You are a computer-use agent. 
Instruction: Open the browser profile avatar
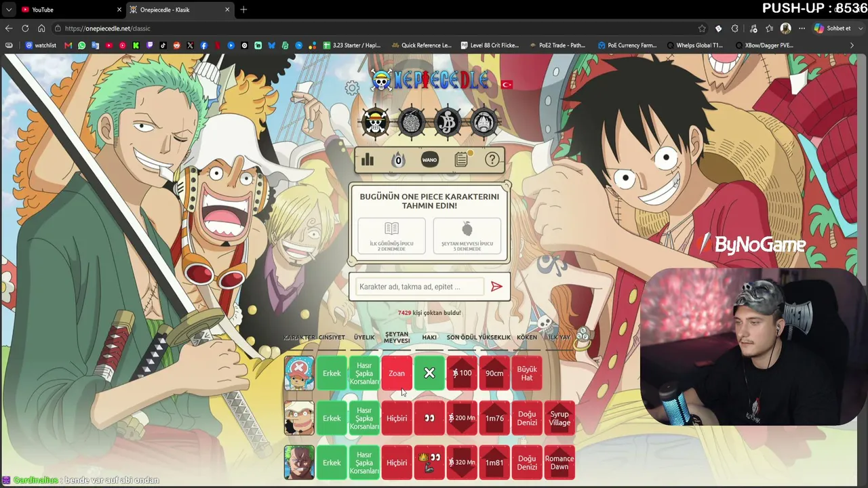tap(786, 28)
